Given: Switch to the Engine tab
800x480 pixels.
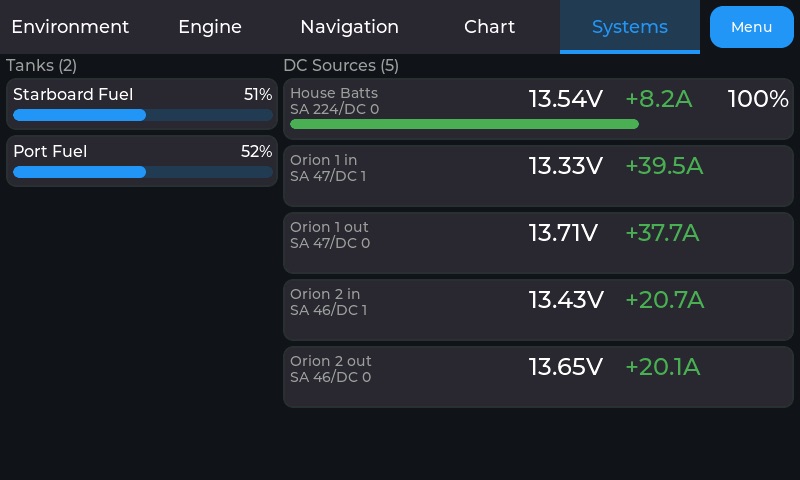Looking at the screenshot, I should coord(210,27).
